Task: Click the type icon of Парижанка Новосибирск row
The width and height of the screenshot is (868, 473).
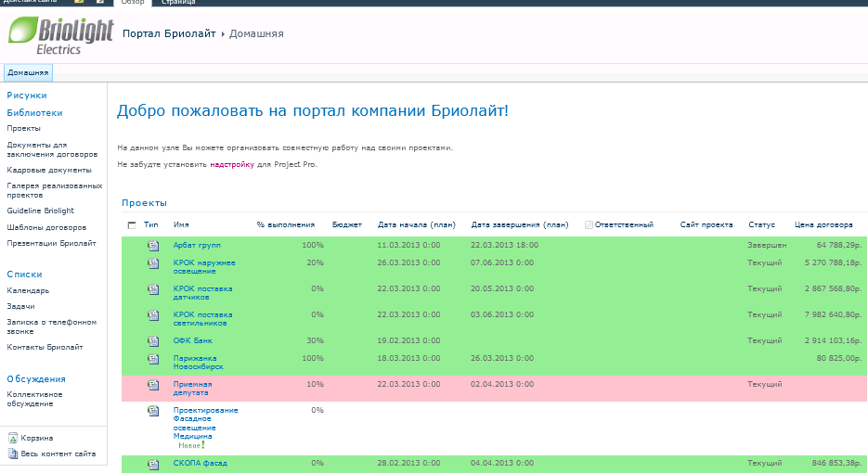Action: coord(153,359)
